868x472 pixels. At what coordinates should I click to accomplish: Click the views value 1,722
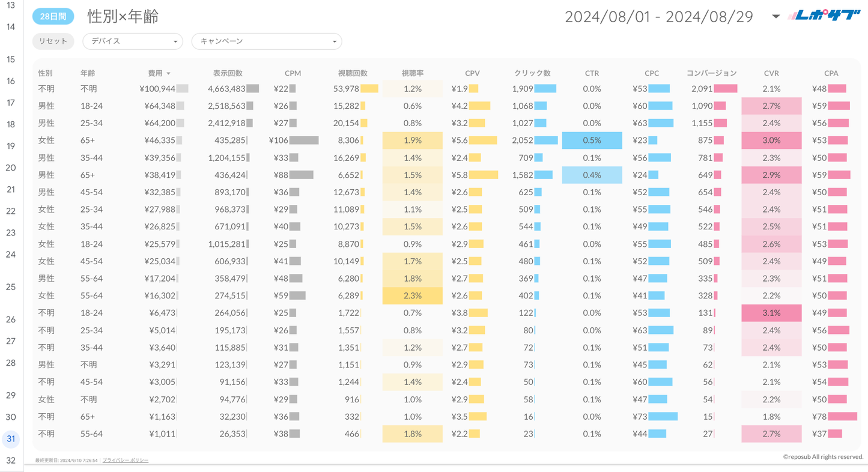(348, 313)
